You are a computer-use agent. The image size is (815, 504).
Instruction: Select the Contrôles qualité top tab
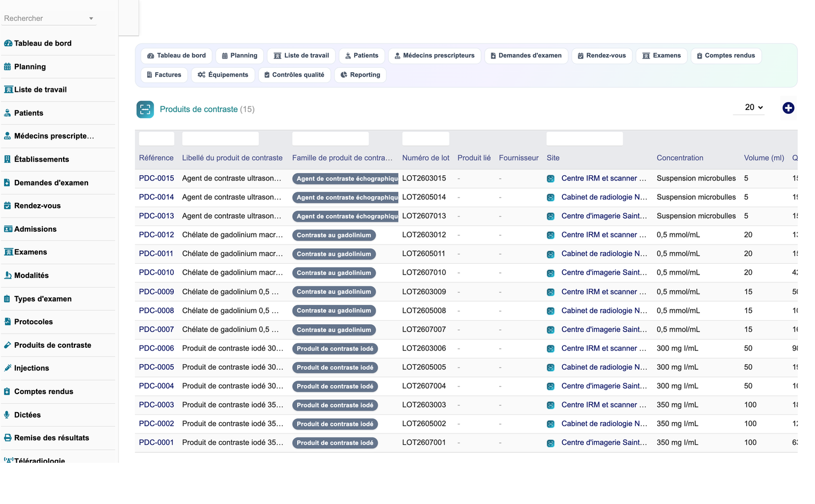[294, 75]
